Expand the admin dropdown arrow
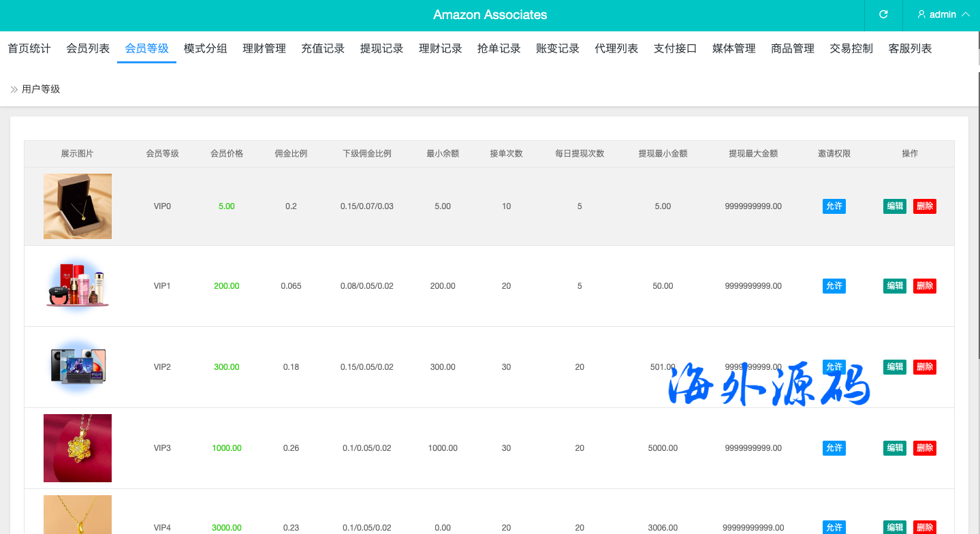Image resolution: width=980 pixels, height=534 pixels. point(965,14)
